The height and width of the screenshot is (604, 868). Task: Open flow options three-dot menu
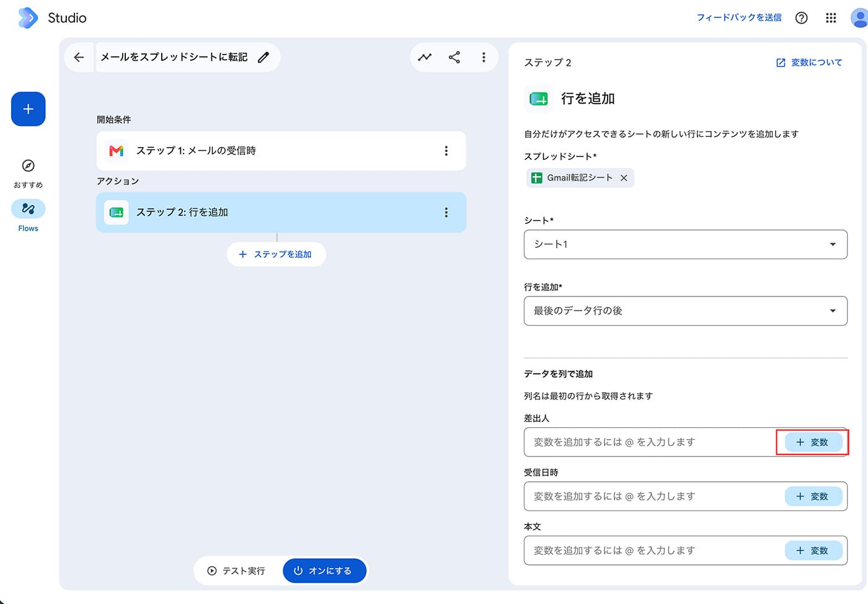point(484,57)
